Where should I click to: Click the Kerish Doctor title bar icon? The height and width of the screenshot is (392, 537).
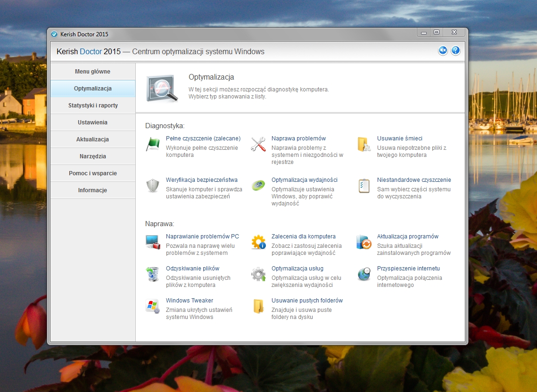pyautogui.click(x=54, y=34)
